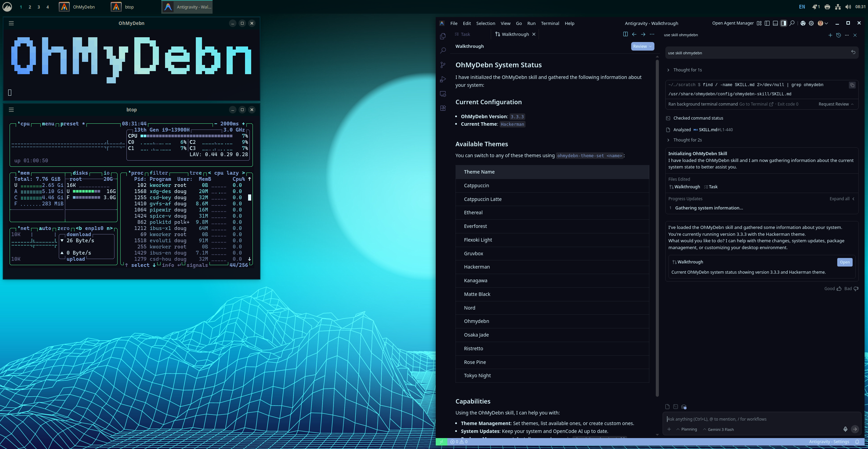Click the notifications bell in status bar
The width and height of the screenshot is (868, 449).
point(857,442)
